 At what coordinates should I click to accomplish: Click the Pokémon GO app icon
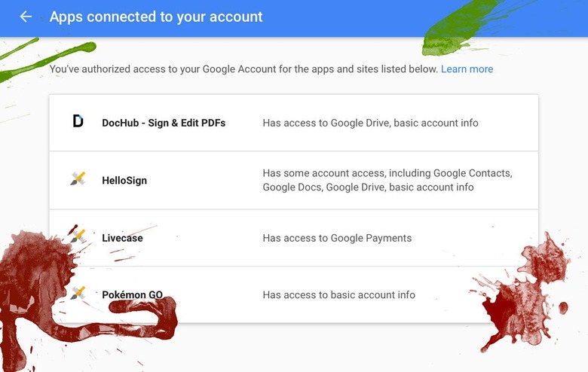[78, 293]
